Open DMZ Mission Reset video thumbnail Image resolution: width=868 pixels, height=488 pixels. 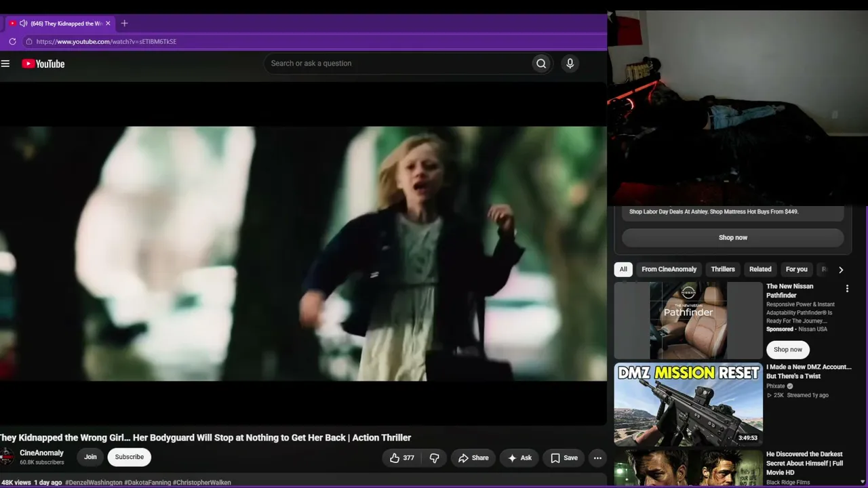coord(688,405)
